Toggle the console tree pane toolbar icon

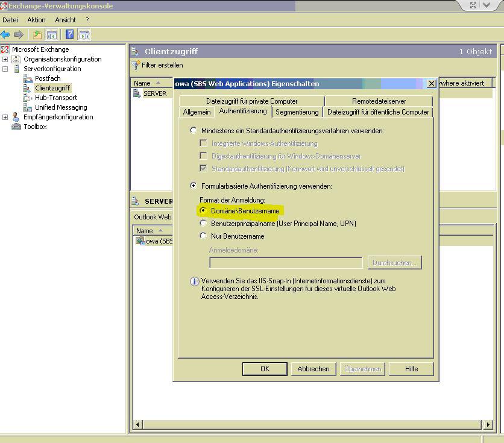(51, 34)
